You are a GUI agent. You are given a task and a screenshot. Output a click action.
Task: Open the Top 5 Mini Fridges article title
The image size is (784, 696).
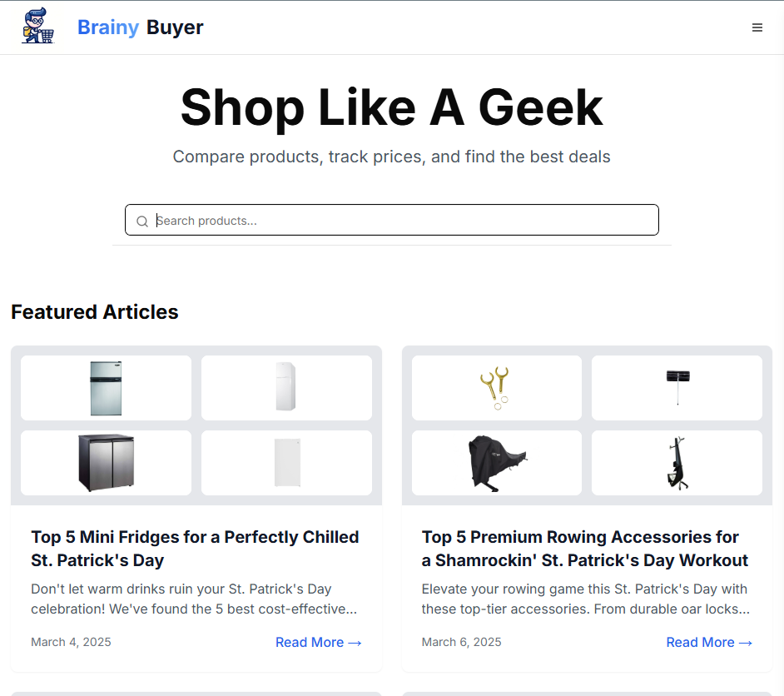pyautogui.click(x=195, y=548)
